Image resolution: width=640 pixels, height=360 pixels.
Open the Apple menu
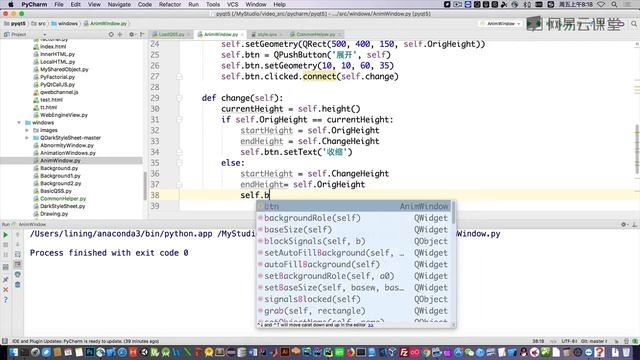(x=11, y=4)
